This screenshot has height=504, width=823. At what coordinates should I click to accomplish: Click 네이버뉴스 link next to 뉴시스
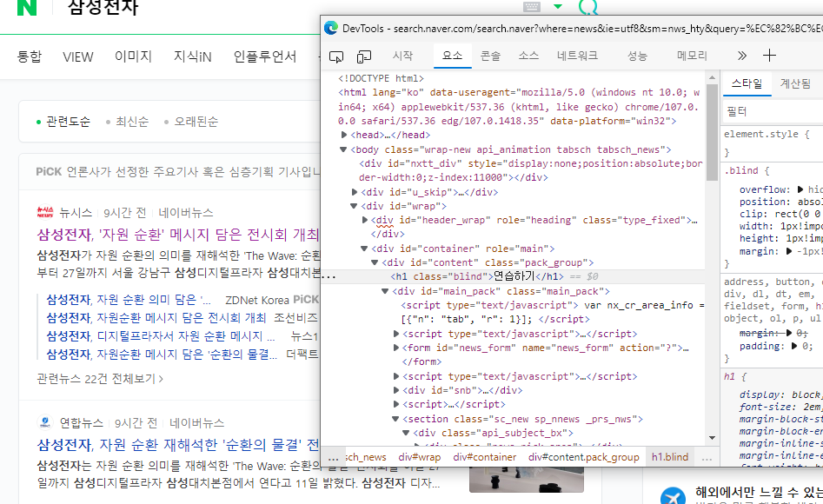pos(186,213)
